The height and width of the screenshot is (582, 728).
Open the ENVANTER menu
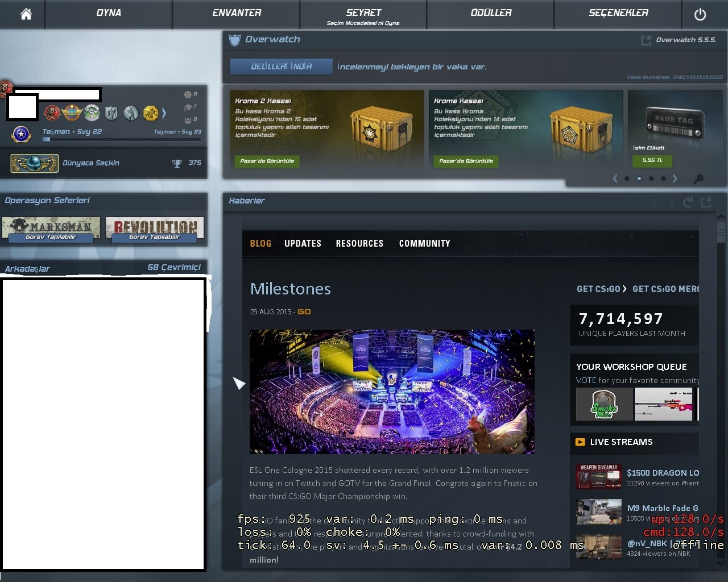pyautogui.click(x=237, y=13)
